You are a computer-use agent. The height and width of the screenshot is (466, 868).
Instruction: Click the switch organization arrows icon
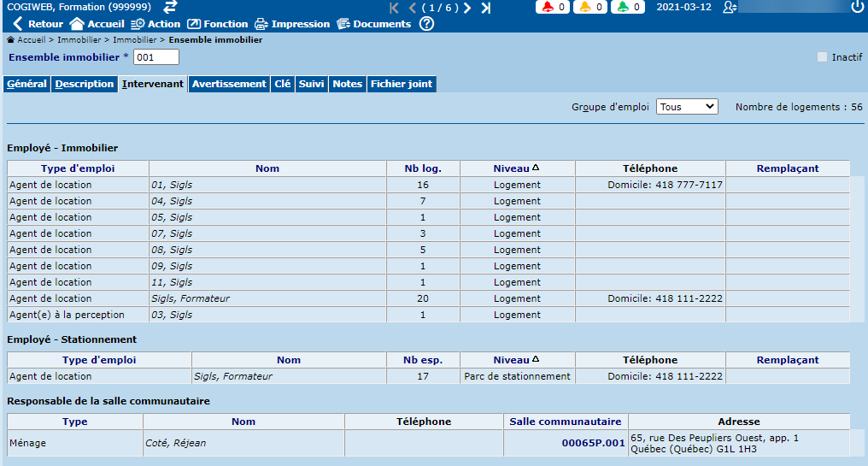pos(170,7)
